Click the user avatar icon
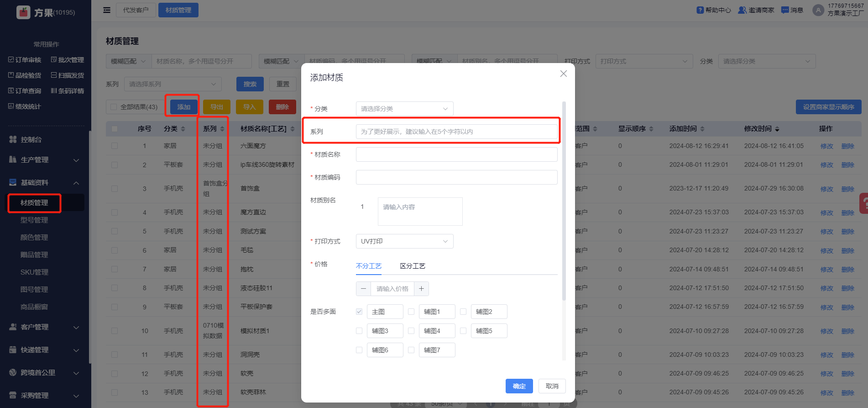Screen dimensions: 868x408 click(818, 10)
